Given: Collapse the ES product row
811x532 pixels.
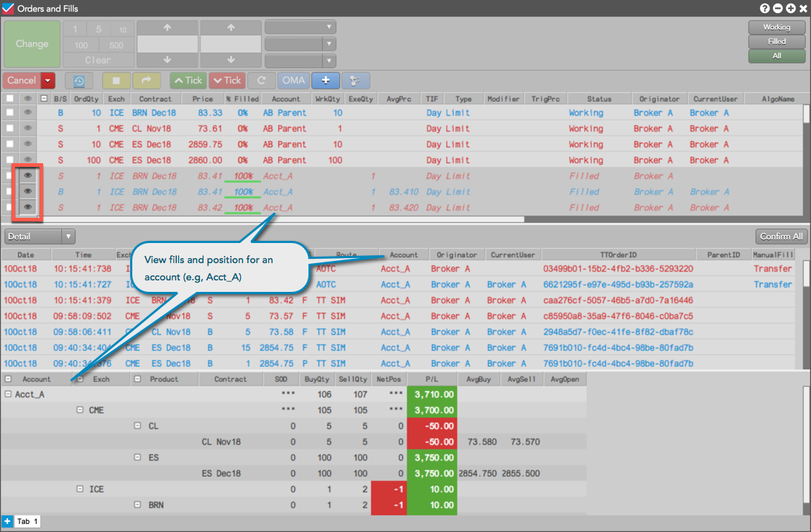Looking at the screenshot, I should pyautogui.click(x=137, y=457).
